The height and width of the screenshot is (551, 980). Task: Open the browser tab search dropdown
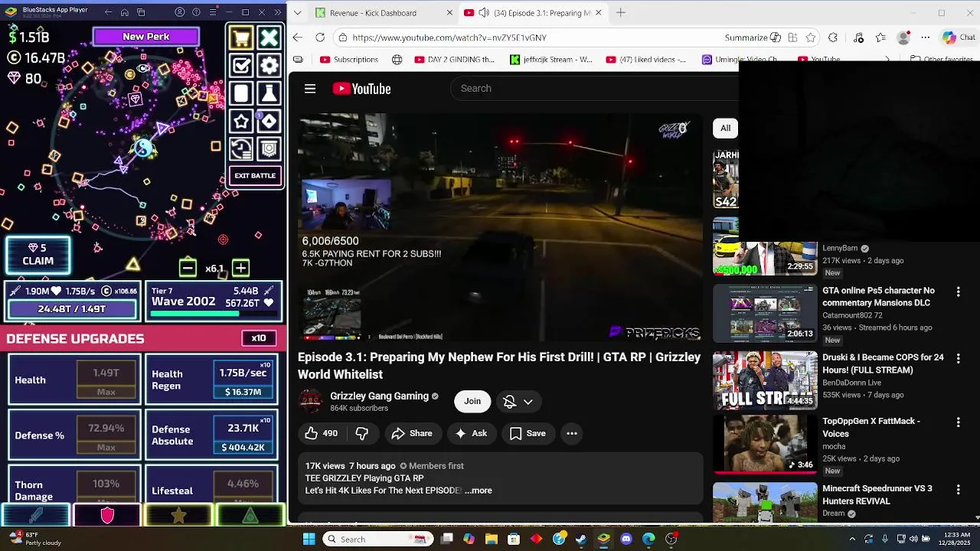point(298,12)
